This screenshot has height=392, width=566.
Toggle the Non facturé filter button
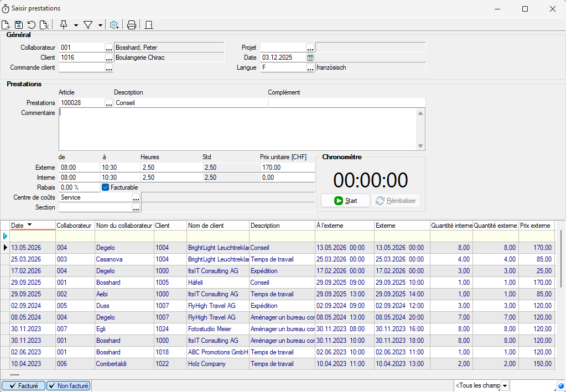(68, 386)
